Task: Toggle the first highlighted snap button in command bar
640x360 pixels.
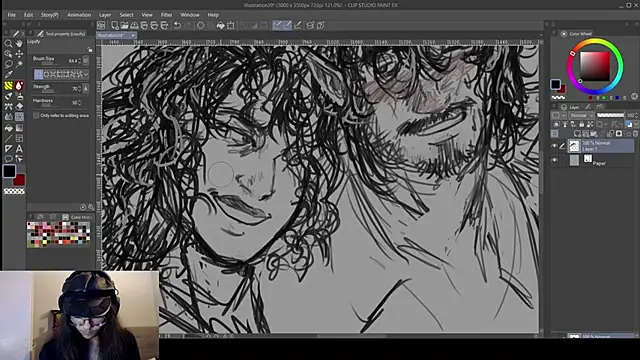Action: pos(277,25)
